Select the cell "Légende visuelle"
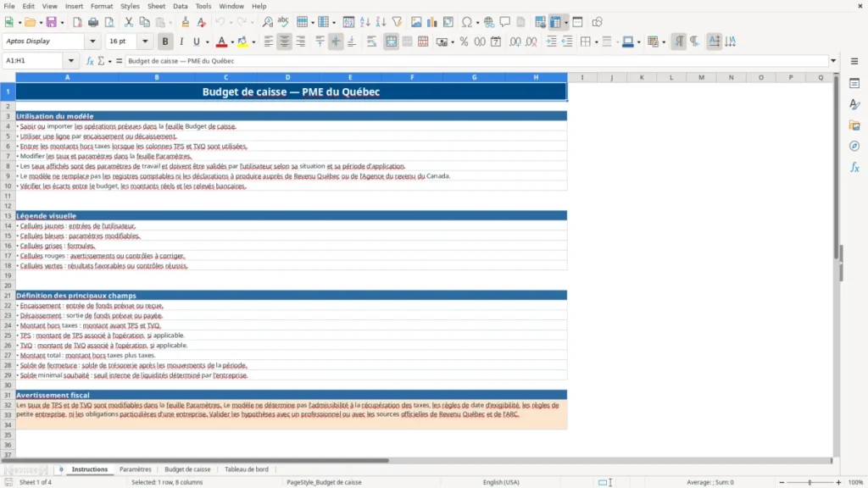The width and height of the screenshot is (868, 488). point(292,216)
